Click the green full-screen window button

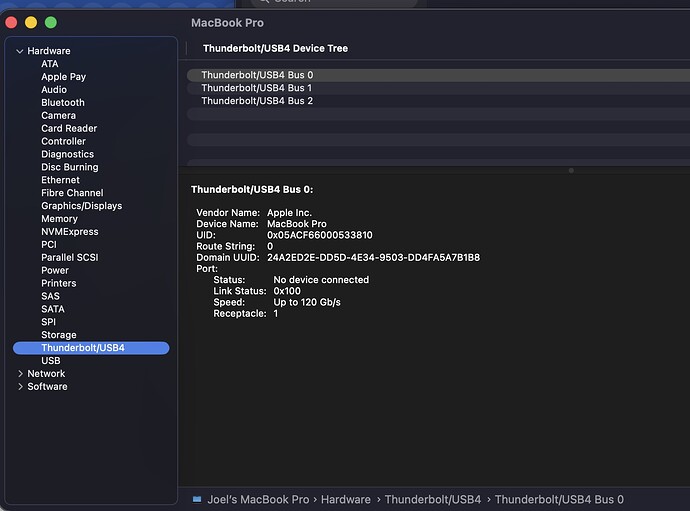tap(51, 22)
